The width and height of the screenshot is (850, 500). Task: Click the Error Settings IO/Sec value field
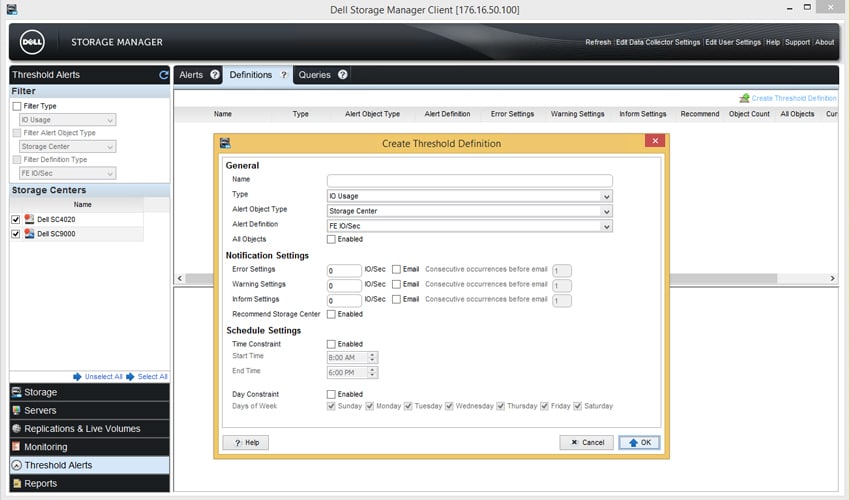tap(344, 270)
